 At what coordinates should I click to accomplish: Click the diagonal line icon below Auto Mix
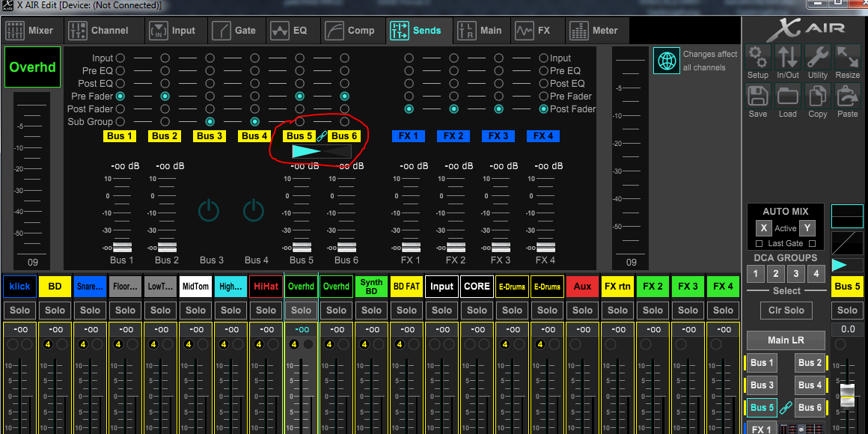point(847,242)
